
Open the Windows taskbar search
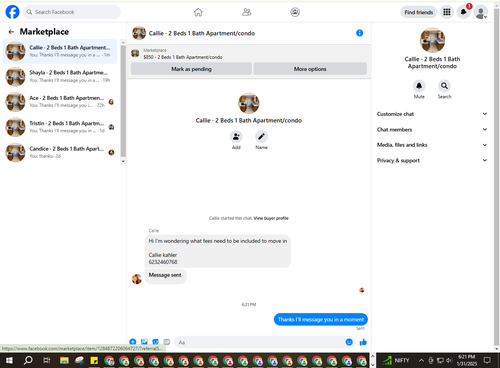(x=28, y=360)
